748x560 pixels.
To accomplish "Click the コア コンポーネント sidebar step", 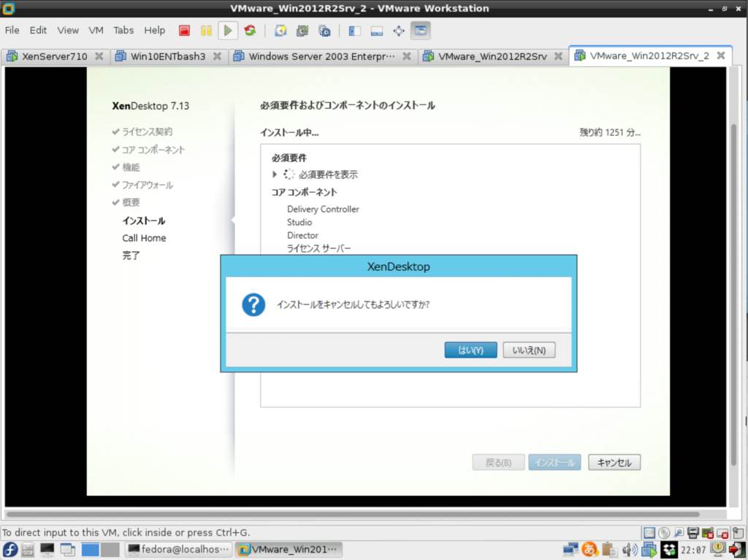I will coord(153,150).
